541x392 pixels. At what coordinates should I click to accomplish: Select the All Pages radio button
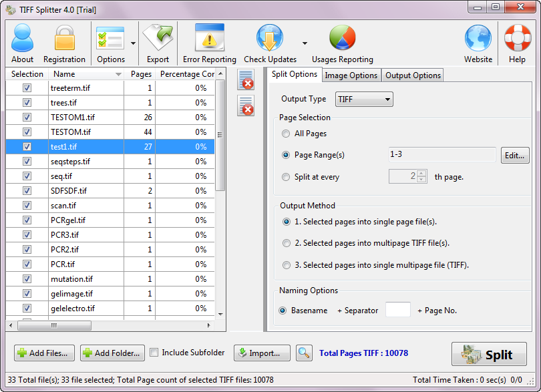point(286,134)
